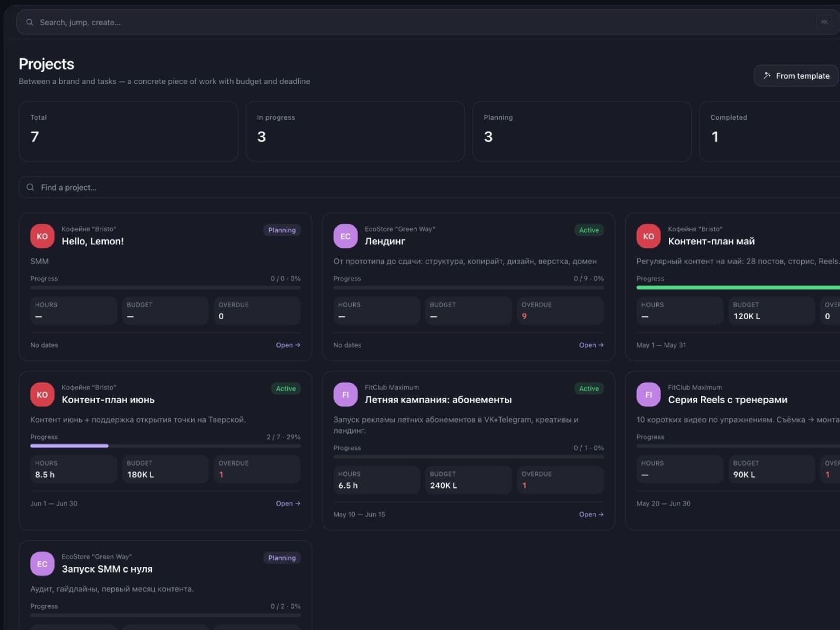Click the wand icon on From template button

pyautogui.click(x=767, y=76)
